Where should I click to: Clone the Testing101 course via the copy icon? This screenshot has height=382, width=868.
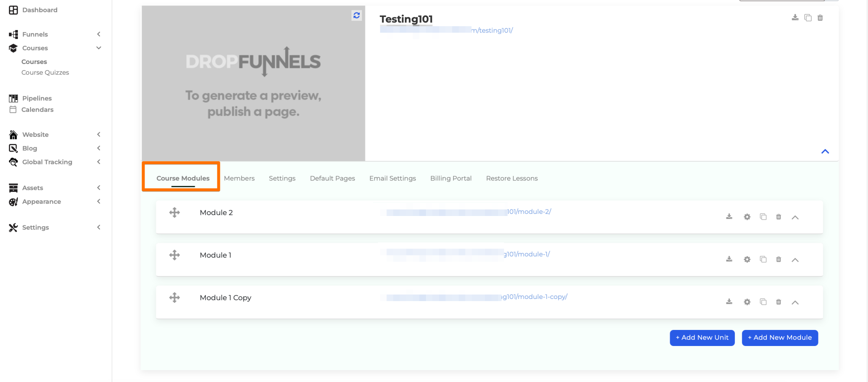tap(807, 18)
